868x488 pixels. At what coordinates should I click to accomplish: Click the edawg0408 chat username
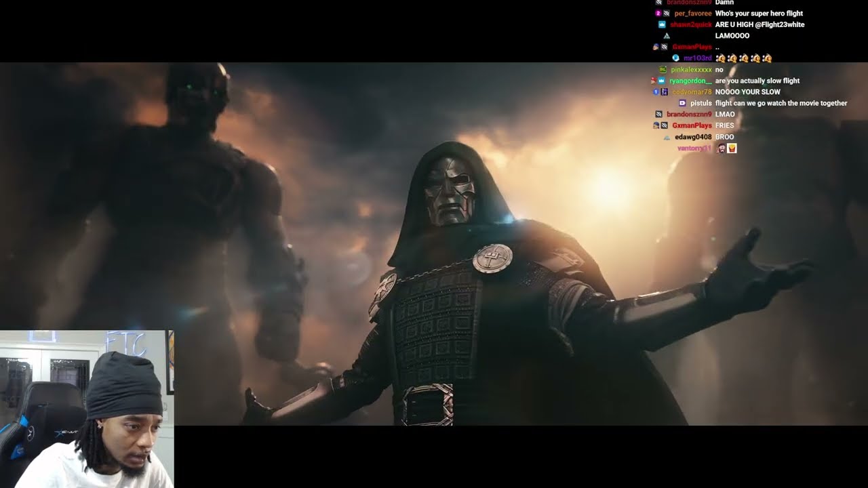click(x=693, y=137)
